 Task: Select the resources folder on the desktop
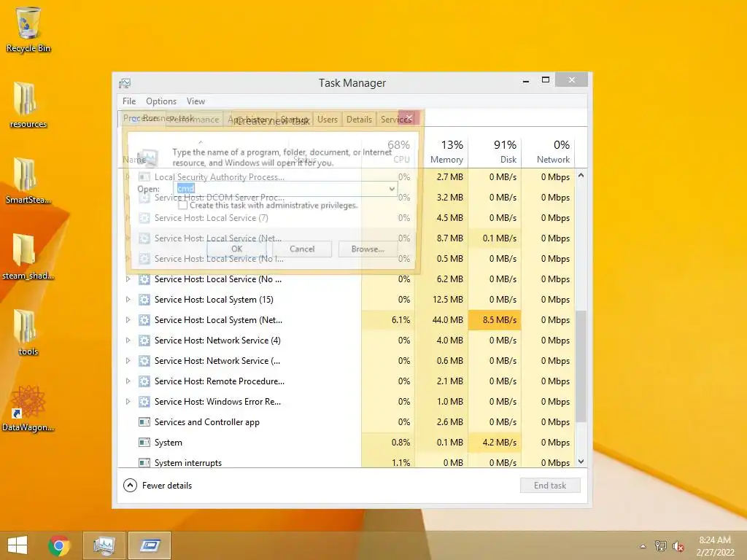(28, 105)
